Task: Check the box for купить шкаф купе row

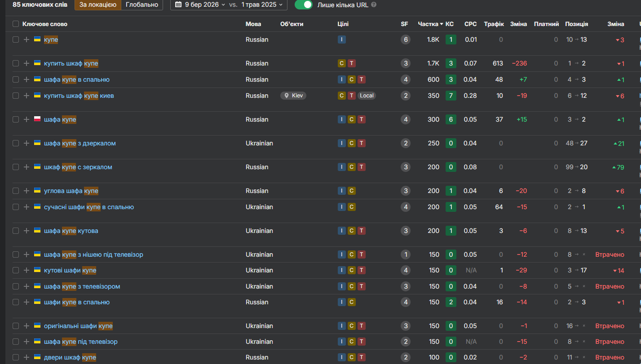Action: coord(16,63)
